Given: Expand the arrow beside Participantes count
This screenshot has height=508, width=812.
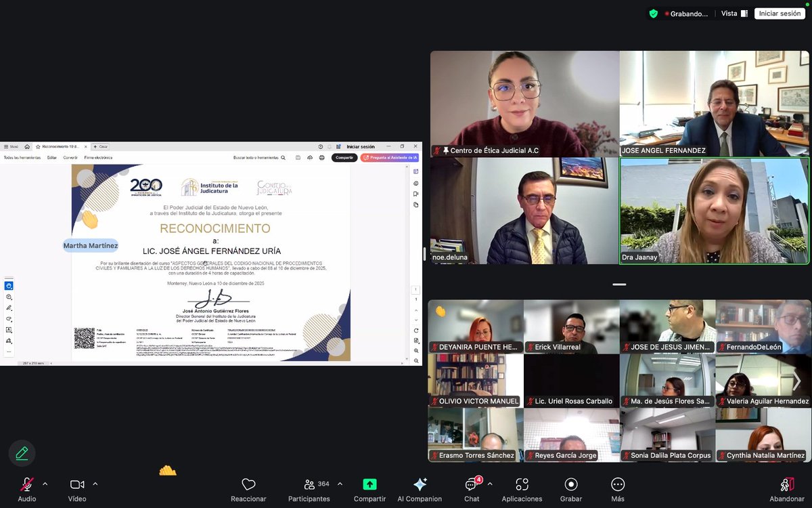Looking at the screenshot, I should (340, 484).
